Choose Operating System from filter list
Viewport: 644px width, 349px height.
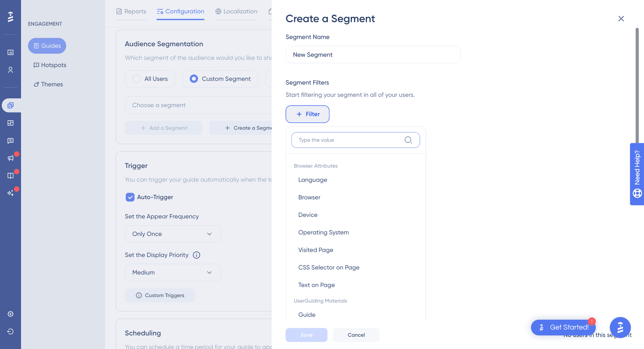(x=323, y=232)
